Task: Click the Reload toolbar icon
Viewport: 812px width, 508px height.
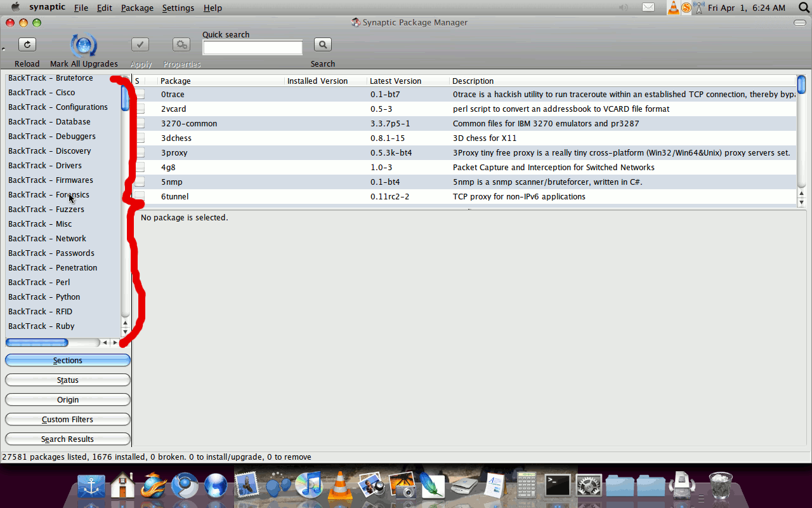Action: (x=27, y=44)
